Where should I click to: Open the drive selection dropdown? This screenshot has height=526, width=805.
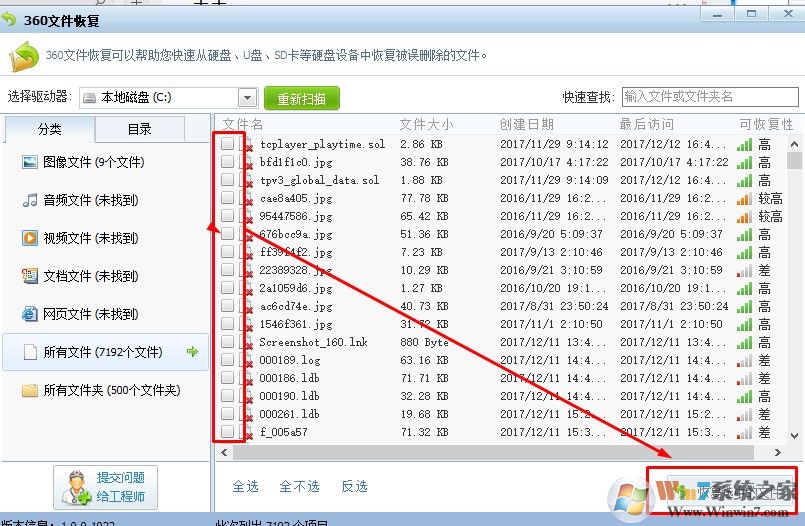tap(247, 98)
